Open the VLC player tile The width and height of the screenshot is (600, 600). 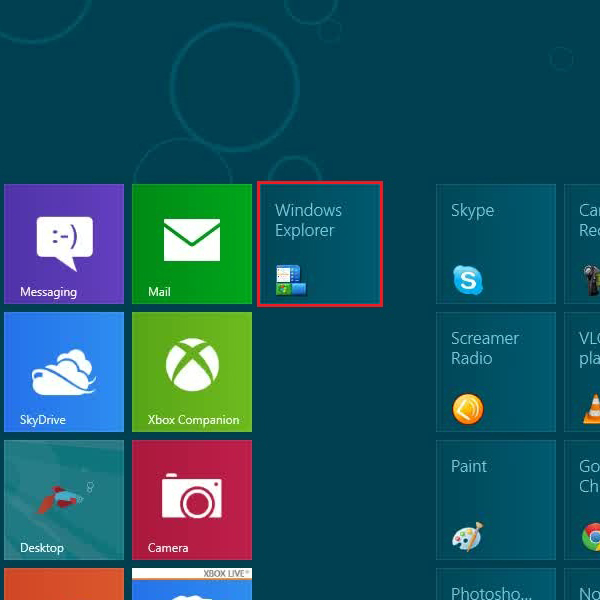coord(582,372)
